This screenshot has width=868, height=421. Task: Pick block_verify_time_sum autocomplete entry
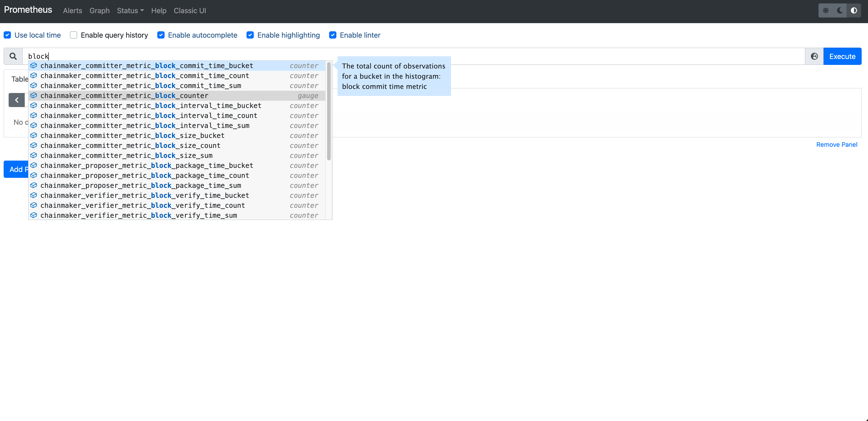[x=139, y=215]
